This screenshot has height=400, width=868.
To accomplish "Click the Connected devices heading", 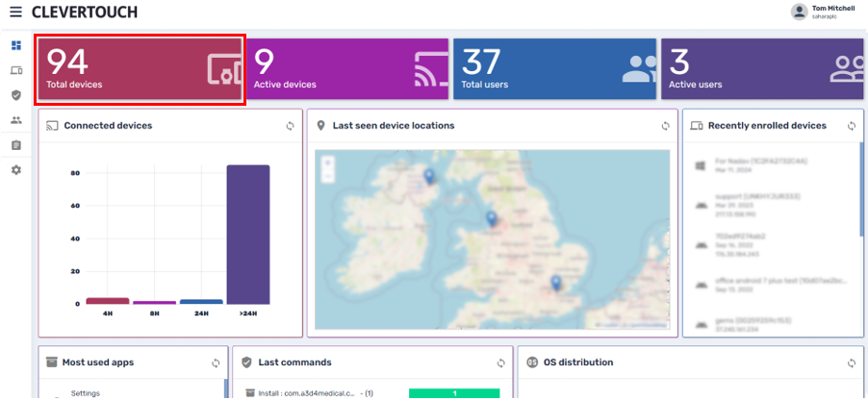I will 108,126.
